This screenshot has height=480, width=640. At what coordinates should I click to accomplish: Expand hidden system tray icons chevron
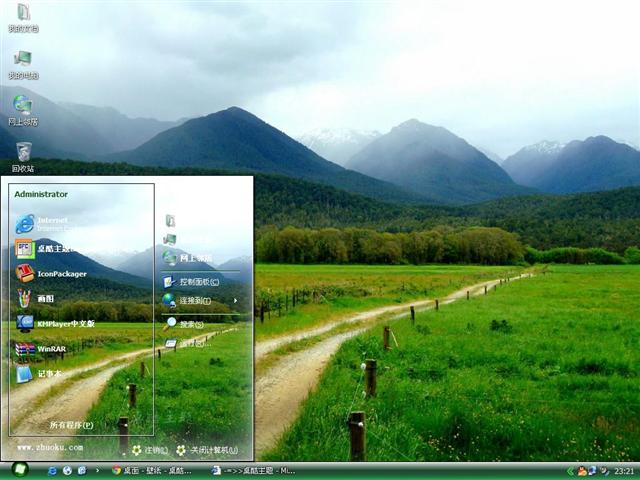(x=570, y=471)
